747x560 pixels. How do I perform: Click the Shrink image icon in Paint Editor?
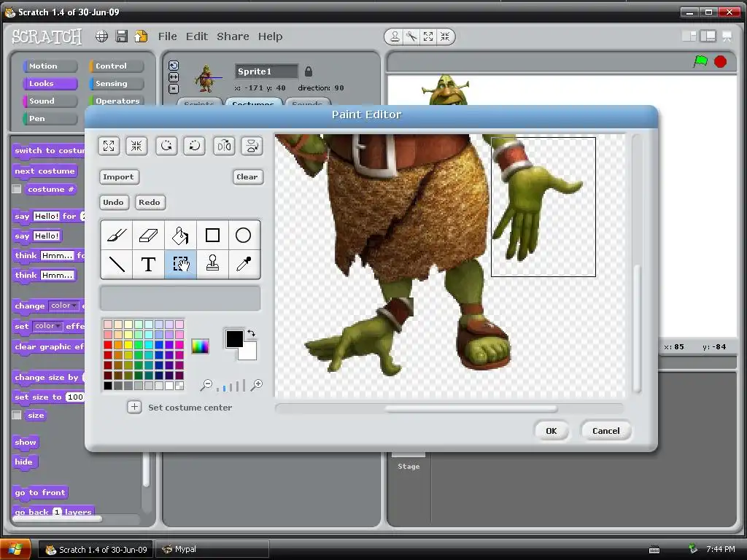point(136,146)
